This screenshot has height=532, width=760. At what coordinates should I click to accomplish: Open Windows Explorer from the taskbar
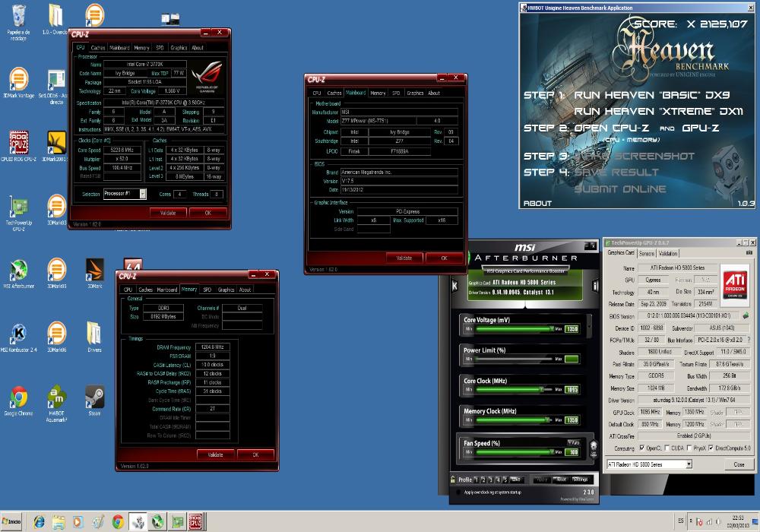tap(59, 522)
